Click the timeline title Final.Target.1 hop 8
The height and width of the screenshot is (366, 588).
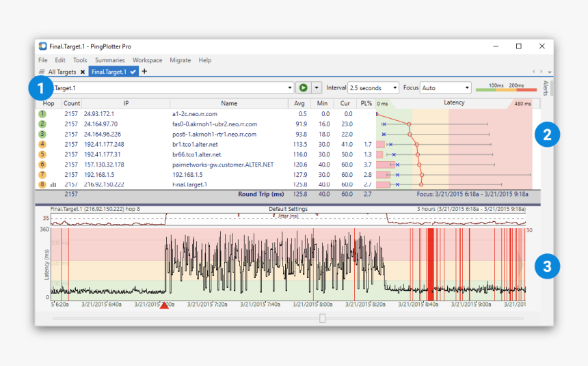point(95,209)
